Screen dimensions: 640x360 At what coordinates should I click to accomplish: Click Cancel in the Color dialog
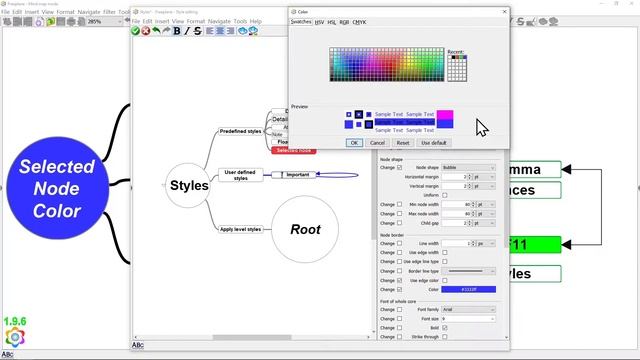(x=377, y=143)
